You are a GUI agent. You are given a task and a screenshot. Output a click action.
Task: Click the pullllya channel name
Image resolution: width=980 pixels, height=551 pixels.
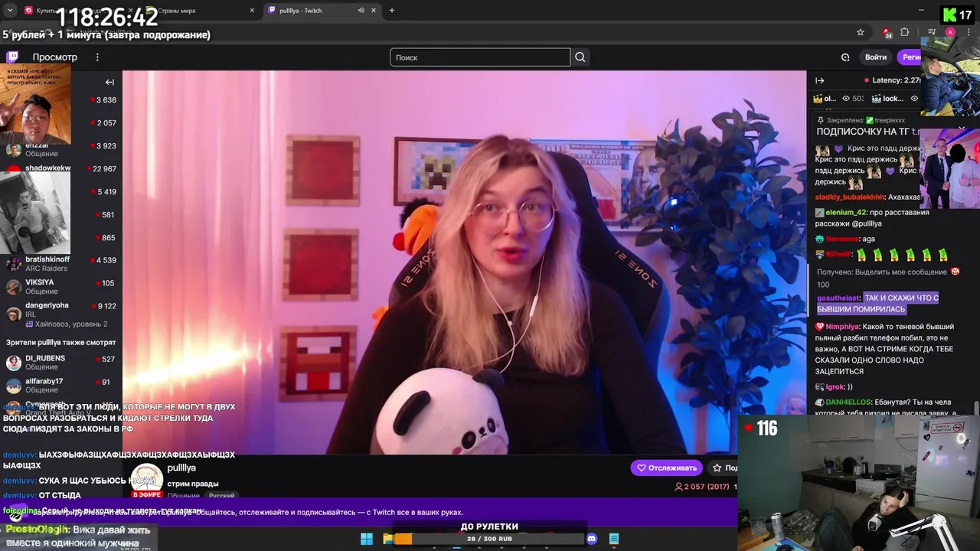(x=181, y=468)
